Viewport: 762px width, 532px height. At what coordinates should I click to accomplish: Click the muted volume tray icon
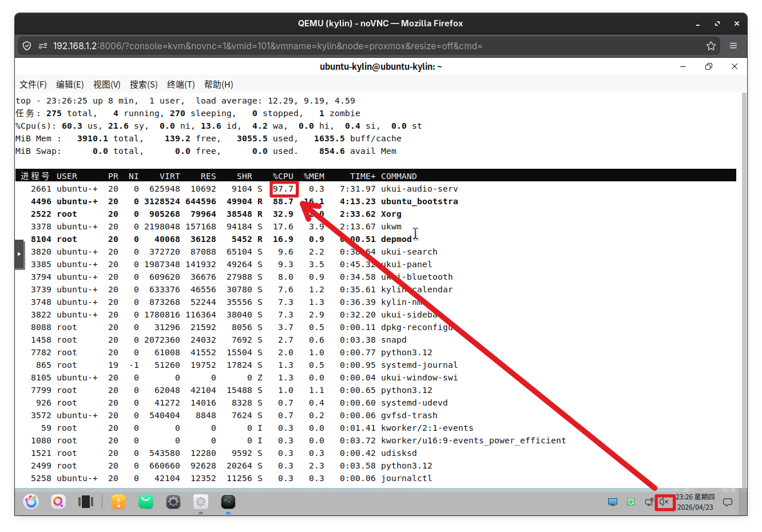click(664, 502)
